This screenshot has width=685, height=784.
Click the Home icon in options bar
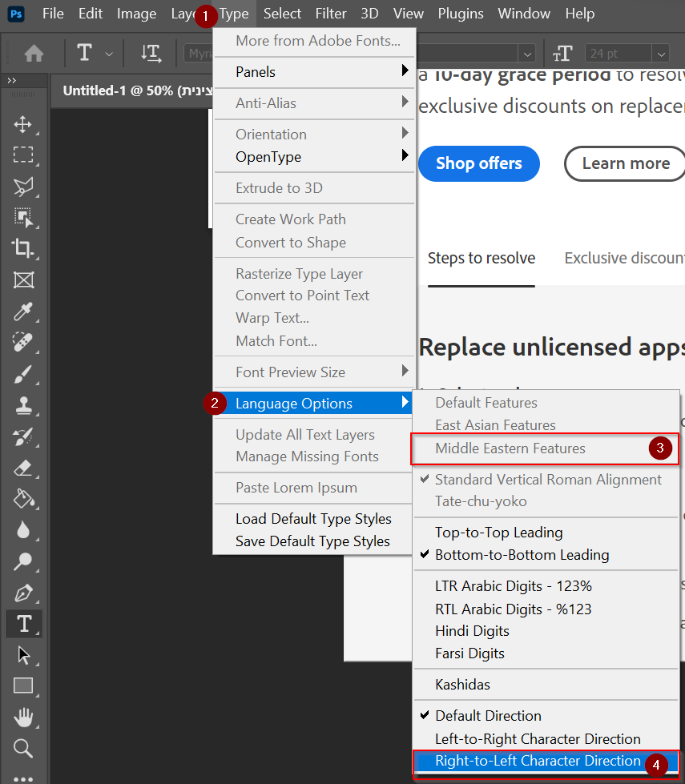pos(34,53)
